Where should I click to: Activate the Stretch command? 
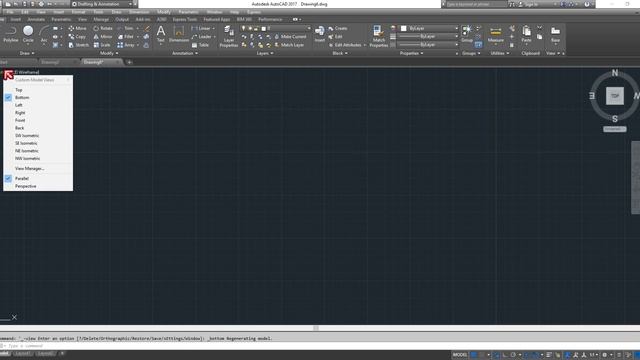coord(78,45)
